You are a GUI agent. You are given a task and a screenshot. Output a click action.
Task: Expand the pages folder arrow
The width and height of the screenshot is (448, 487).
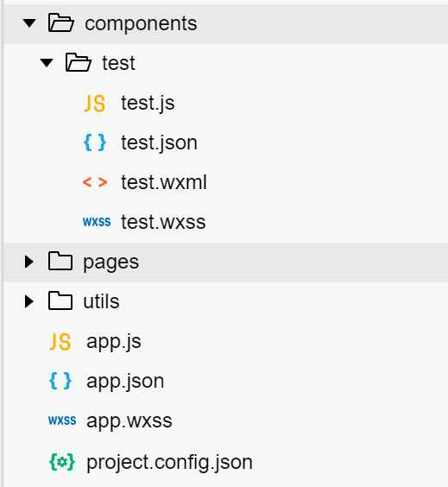[29, 262]
